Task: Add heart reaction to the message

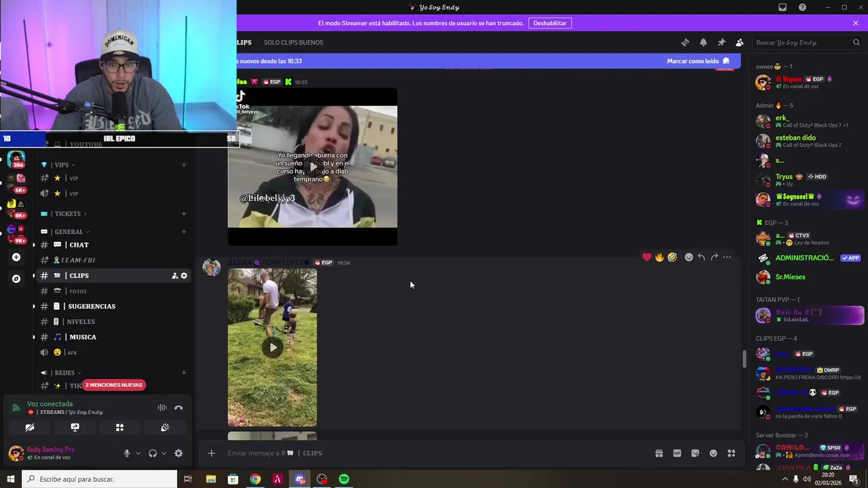Action: click(x=646, y=257)
